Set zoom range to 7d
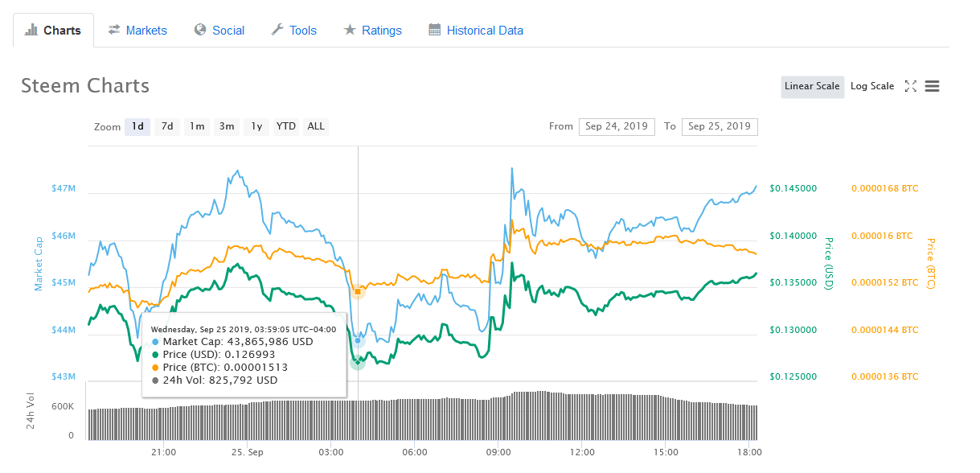Screen dimensions: 980x473 [x=167, y=126]
